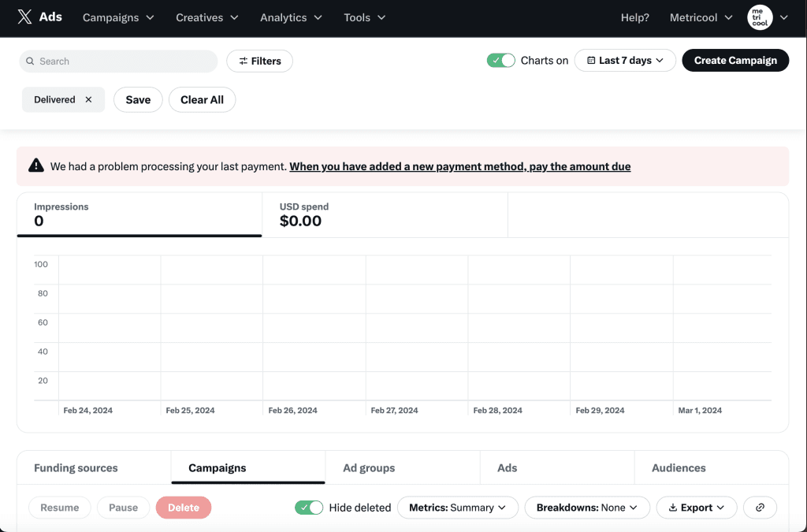Open the Analytics menu
The height and width of the screenshot is (532, 807).
(x=291, y=17)
